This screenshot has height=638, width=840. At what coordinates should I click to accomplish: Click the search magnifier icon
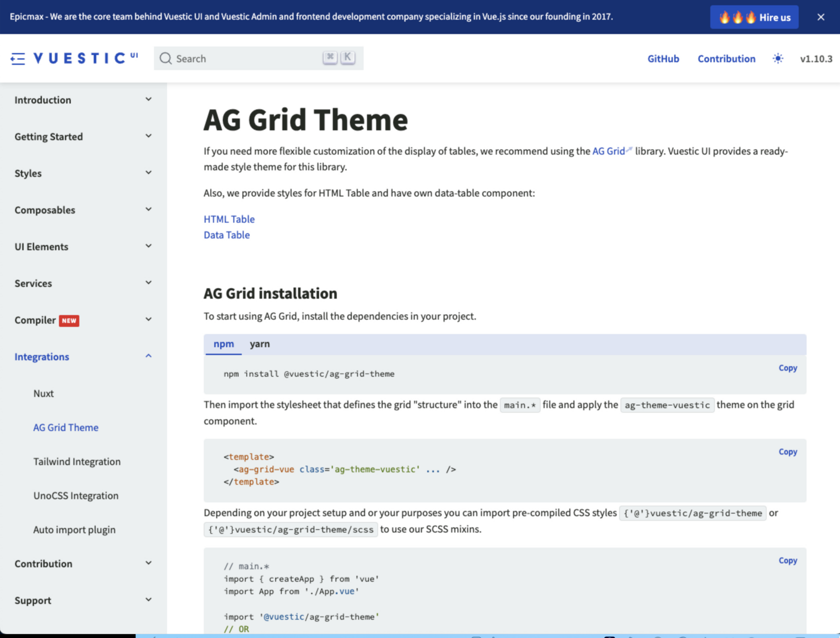165,58
